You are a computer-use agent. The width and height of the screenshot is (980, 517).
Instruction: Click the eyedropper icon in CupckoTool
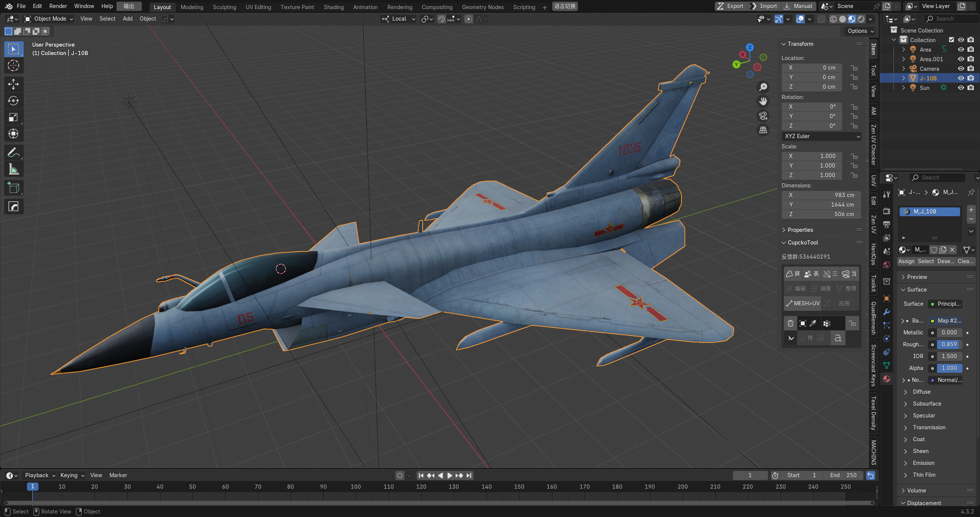coord(813,323)
